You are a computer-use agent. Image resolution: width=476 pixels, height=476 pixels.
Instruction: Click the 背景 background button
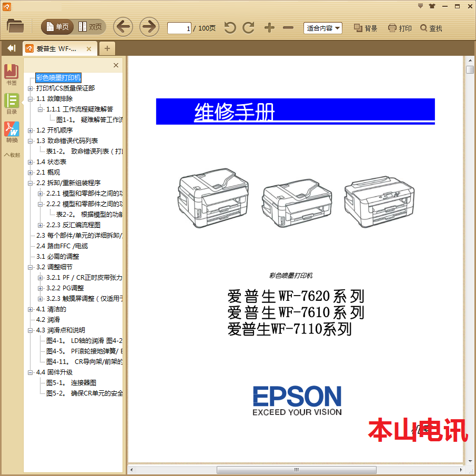(366, 28)
